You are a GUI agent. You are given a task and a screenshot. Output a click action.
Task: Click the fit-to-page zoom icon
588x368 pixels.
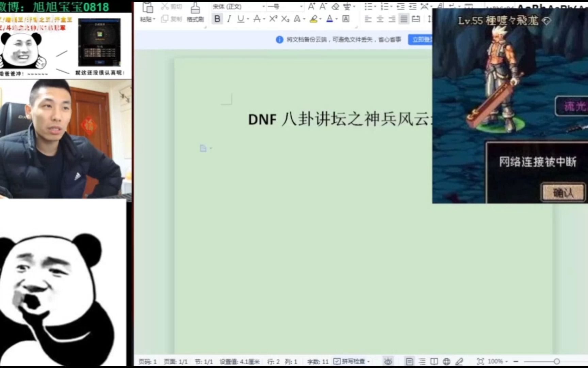click(x=480, y=362)
